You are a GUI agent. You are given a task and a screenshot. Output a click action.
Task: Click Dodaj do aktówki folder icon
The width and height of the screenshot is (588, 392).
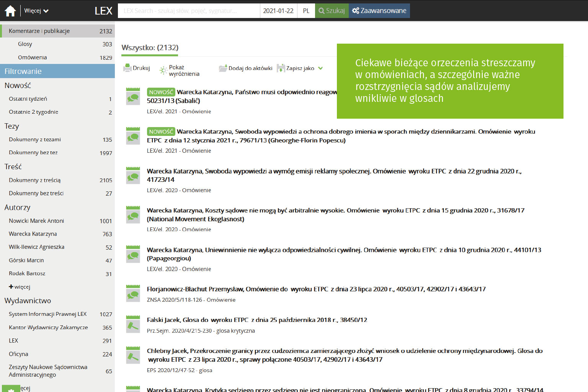223,68
